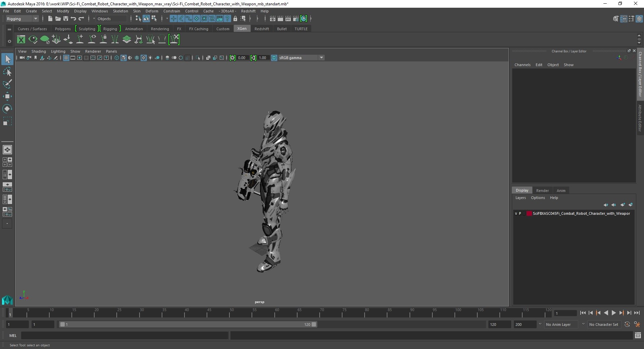Toggle Wireframe shading in viewport
This screenshot has width=644, height=349.
point(117,58)
